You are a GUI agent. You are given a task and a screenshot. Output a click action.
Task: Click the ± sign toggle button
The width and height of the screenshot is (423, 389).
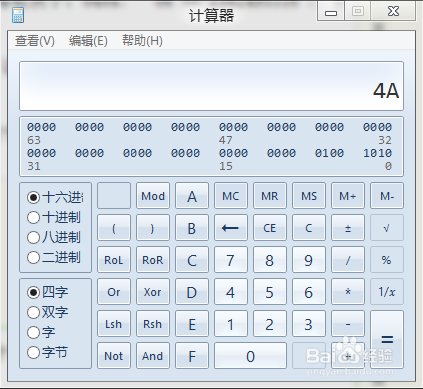(x=348, y=228)
